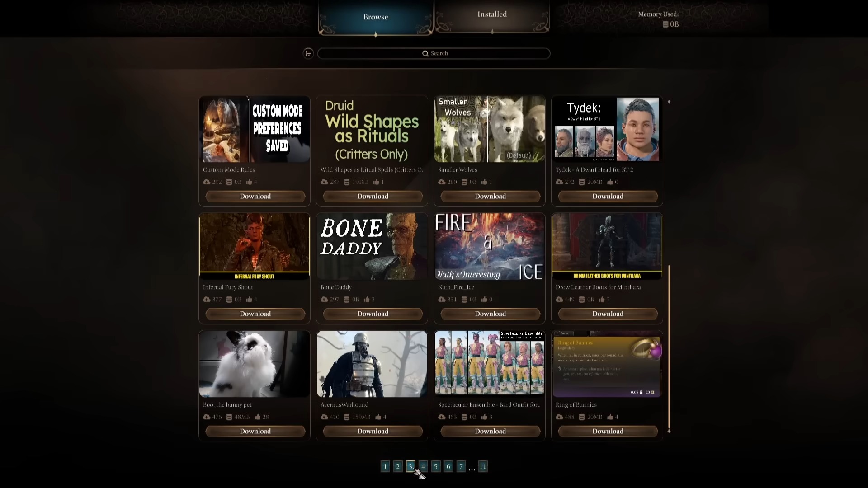The height and width of the screenshot is (488, 868).
Task: Click the thumbs up icon on AvernusWarhound
Action: [x=379, y=417]
